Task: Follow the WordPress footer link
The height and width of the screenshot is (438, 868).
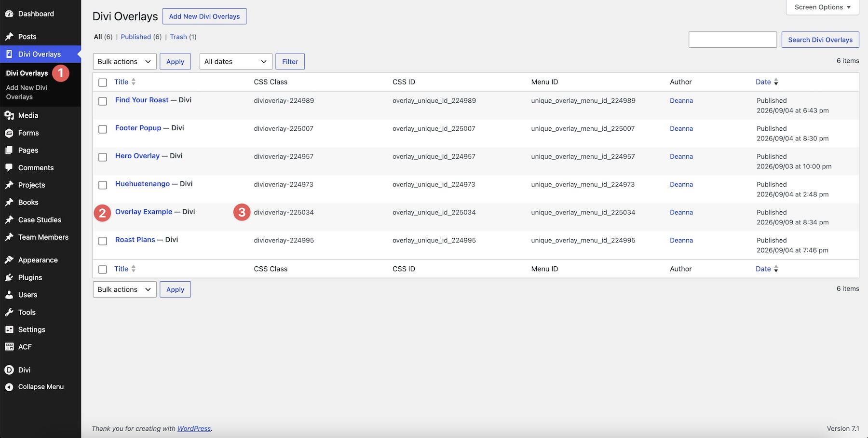Action: point(194,428)
